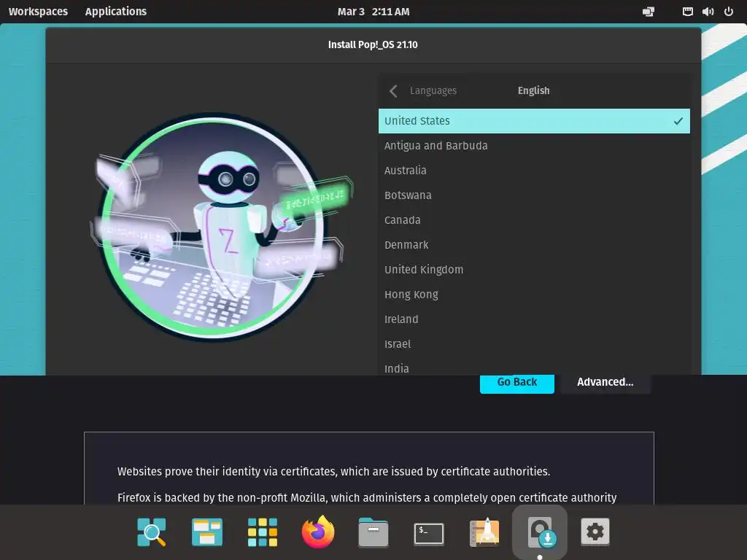This screenshot has height=560, width=747.
Task: Pick United Kingdom in the list
Action: pos(534,270)
